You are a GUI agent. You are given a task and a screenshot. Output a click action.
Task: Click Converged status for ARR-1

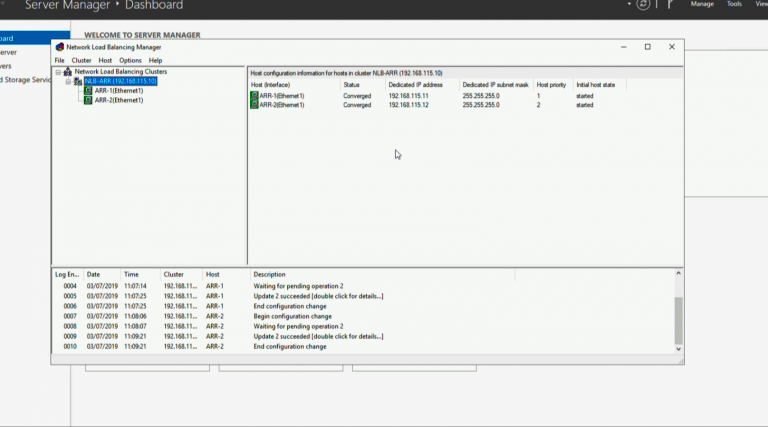tap(357, 96)
